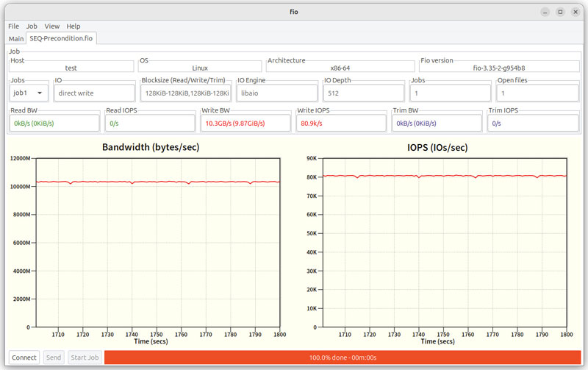Click the Open files field

(x=537, y=93)
